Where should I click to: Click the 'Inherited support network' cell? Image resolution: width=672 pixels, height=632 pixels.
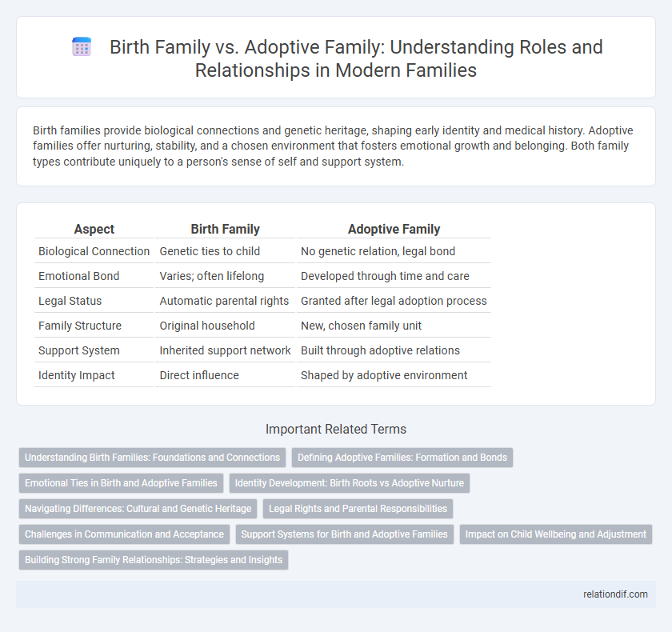tap(225, 350)
